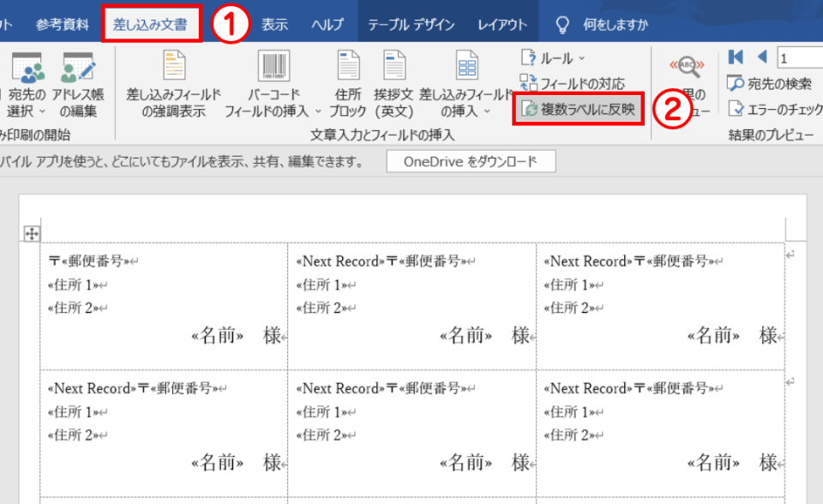Insert 住所ブロック address block

coord(348,84)
